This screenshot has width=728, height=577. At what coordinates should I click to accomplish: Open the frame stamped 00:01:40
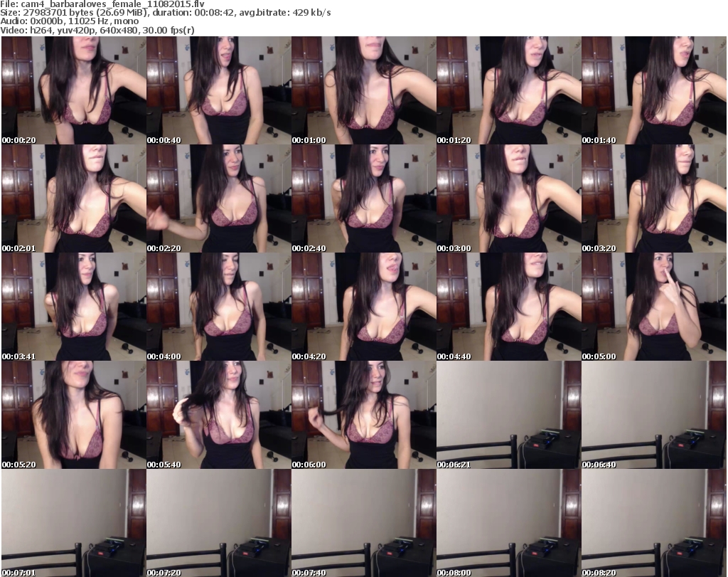(x=654, y=90)
